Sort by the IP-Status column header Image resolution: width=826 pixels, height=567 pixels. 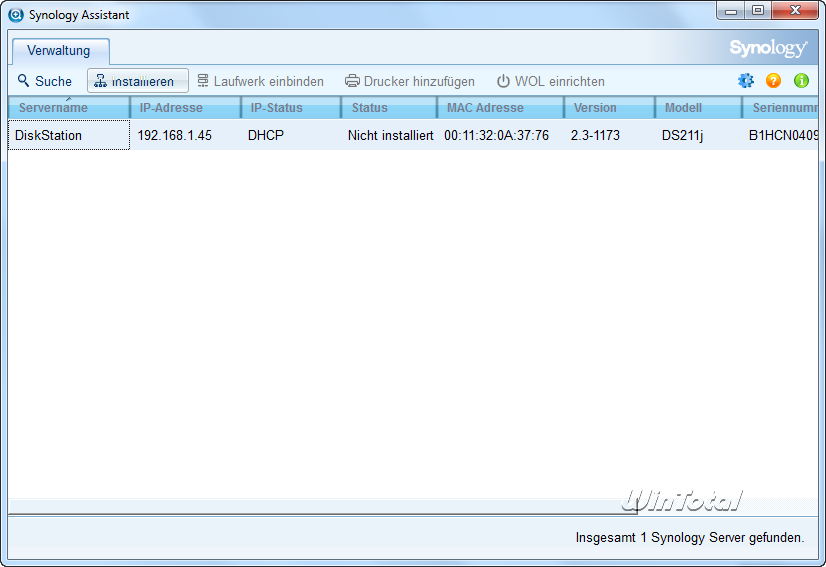click(x=291, y=107)
